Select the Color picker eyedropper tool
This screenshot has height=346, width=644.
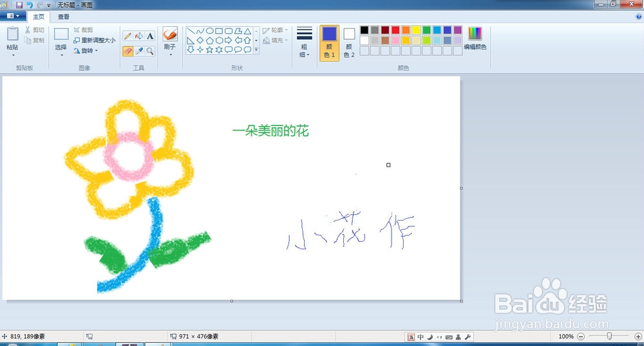point(139,51)
